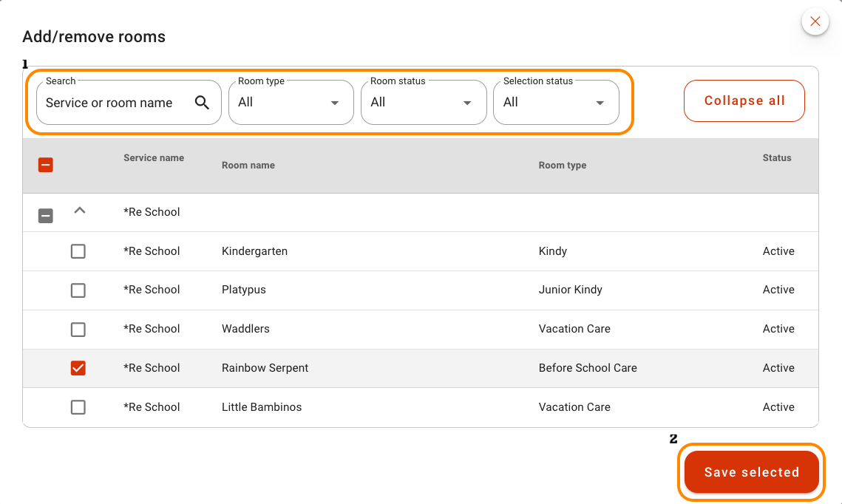The height and width of the screenshot is (504, 842).
Task: Check the Kindergarten room checkbox
Action: coord(78,251)
